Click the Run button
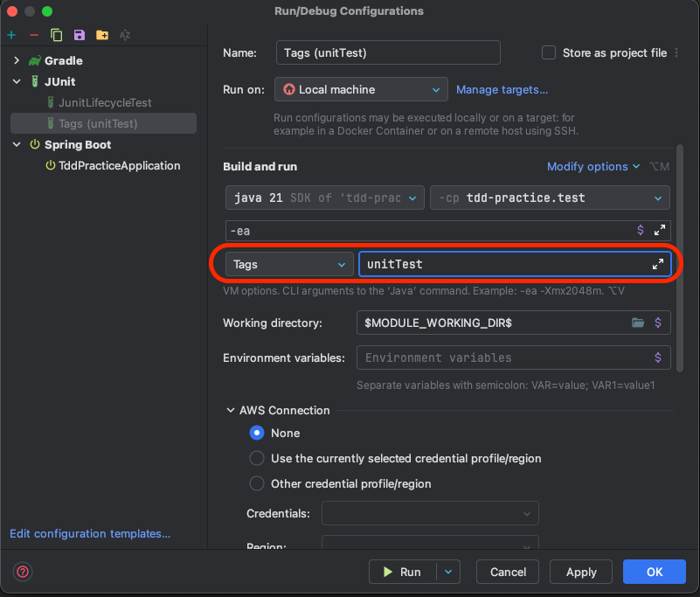This screenshot has height=597, width=700. (402, 572)
